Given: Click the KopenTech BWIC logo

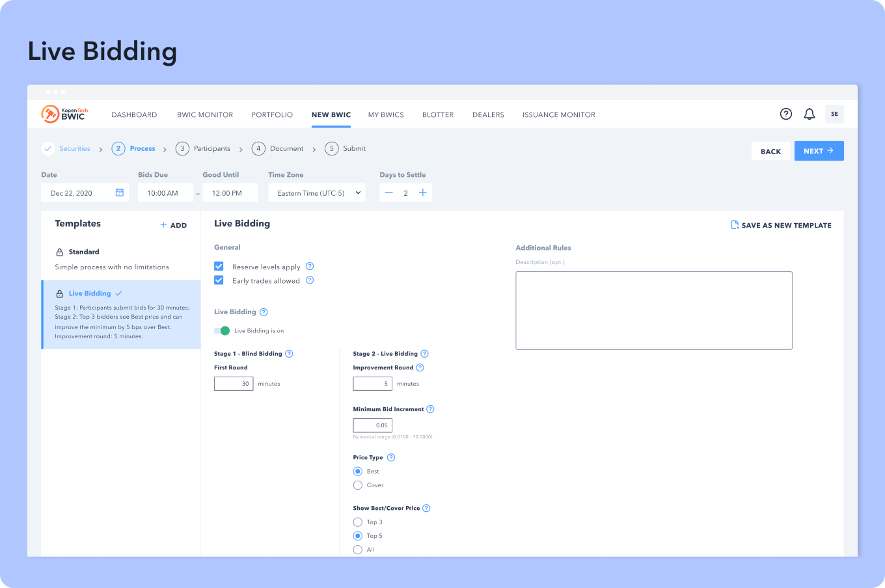Looking at the screenshot, I should click(65, 114).
